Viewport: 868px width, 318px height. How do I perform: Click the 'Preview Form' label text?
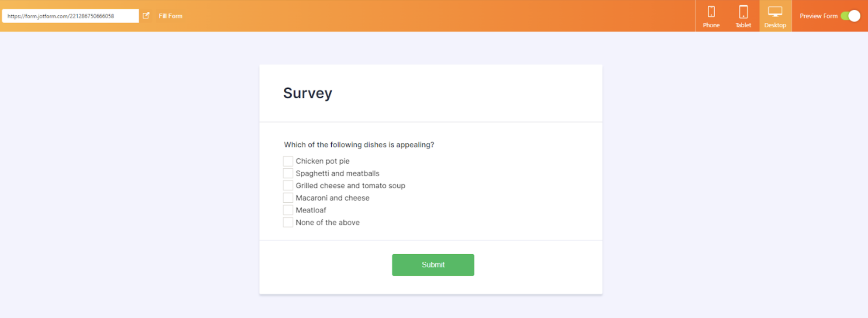coord(818,16)
